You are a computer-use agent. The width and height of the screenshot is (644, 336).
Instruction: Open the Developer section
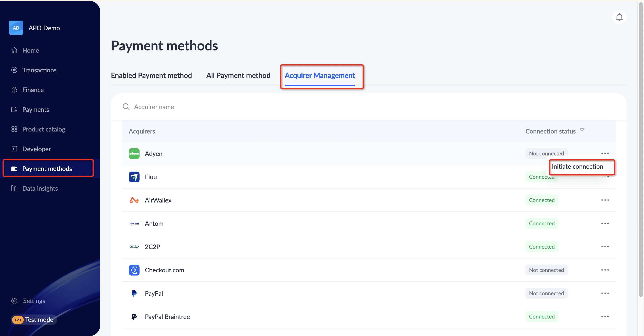tap(36, 149)
